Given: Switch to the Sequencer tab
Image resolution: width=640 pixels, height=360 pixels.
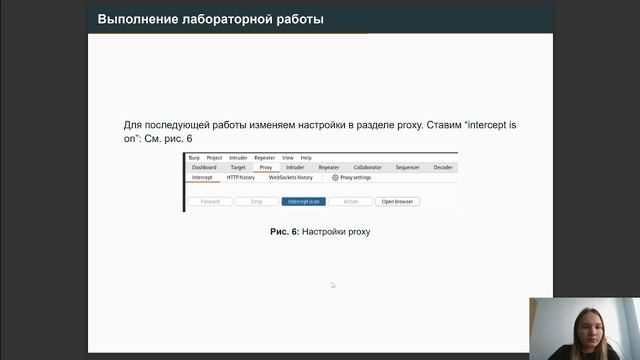Looking at the screenshot, I should coord(407,167).
